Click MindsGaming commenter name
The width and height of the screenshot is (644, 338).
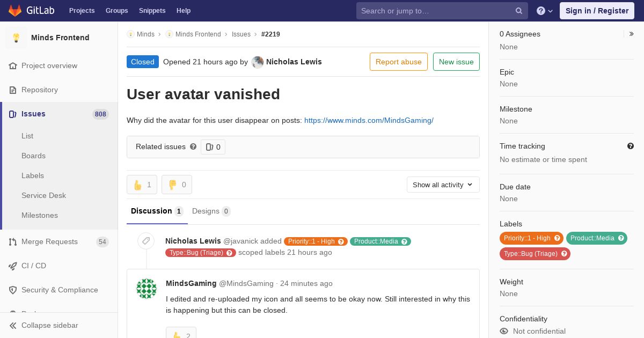(191, 283)
